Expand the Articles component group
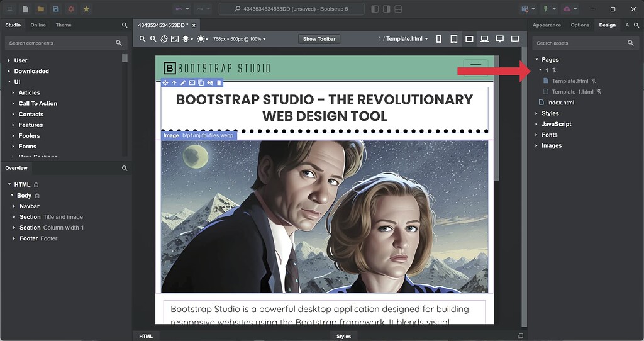Screen dimensions: 644x341 tap(14, 93)
